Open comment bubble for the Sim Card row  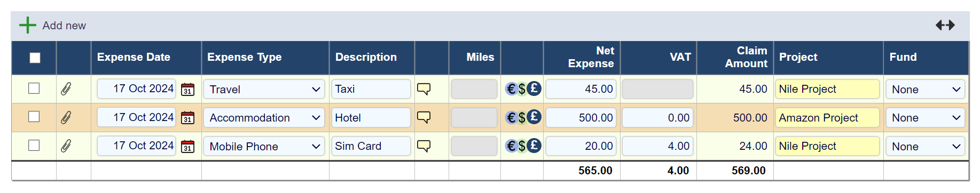[424, 146]
